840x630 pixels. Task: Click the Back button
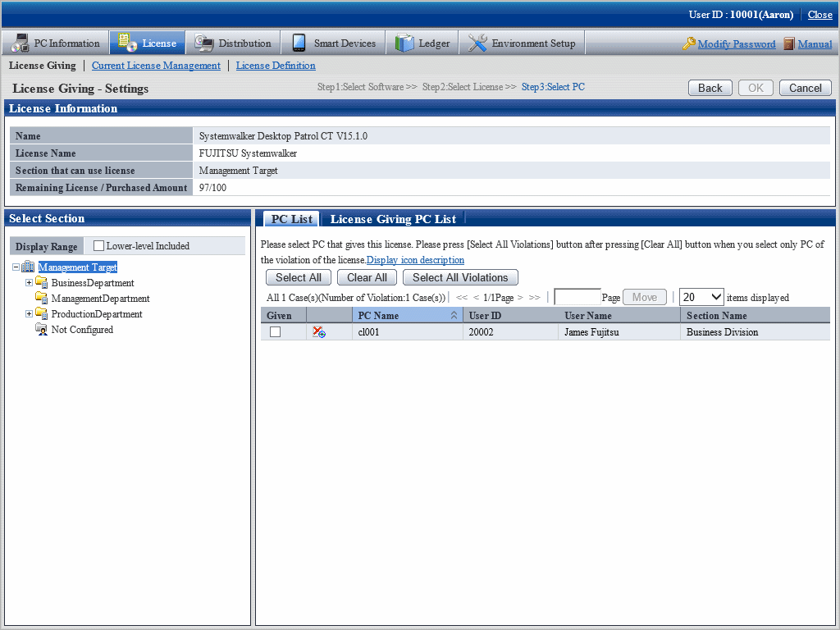coord(710,88)
